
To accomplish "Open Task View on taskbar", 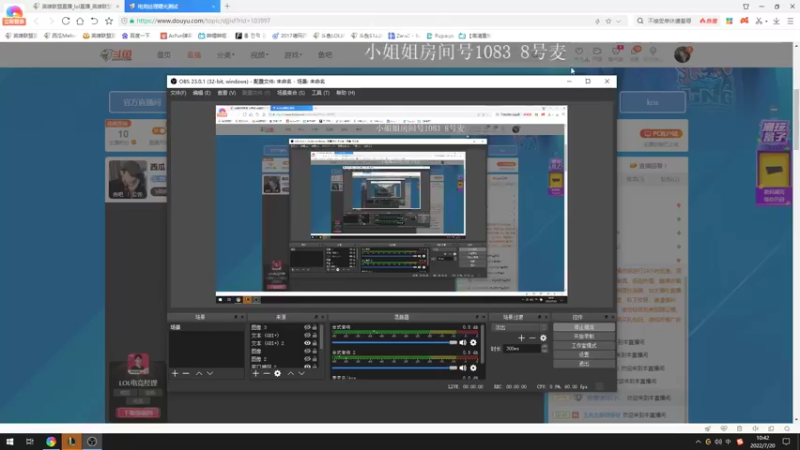I will tap(30, 441).
